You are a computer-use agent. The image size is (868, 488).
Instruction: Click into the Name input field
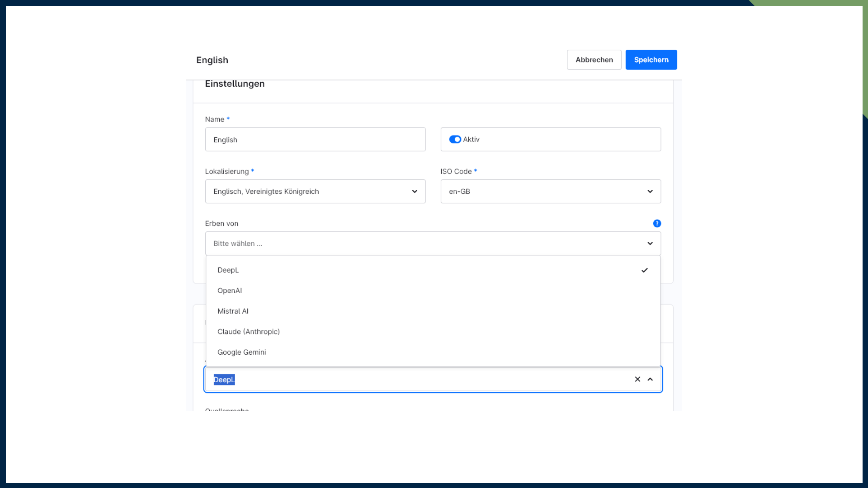315,139
